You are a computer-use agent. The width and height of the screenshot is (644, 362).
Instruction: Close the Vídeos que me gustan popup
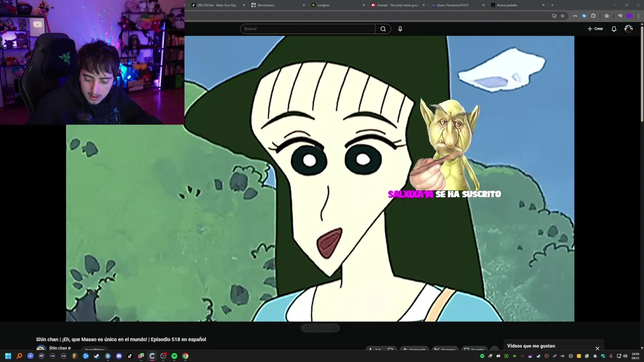[597, 348]
